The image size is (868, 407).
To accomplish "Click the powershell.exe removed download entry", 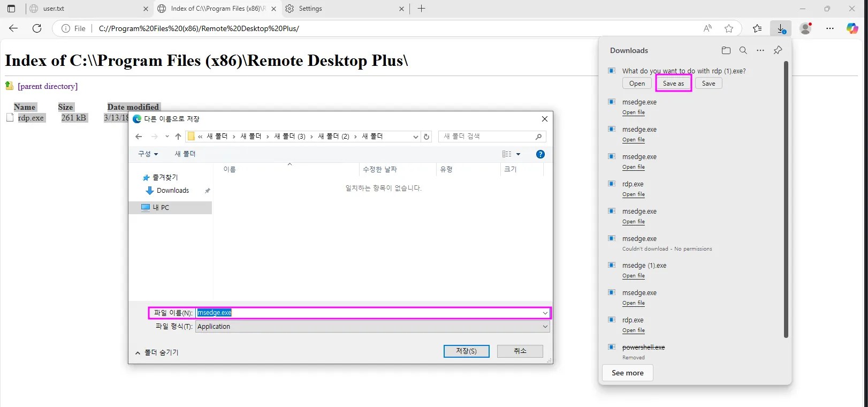I will (643, 348).
